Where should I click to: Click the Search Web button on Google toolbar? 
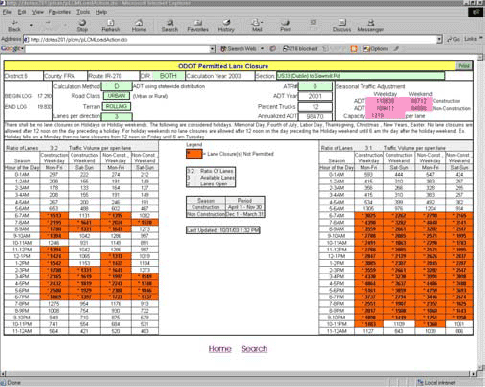(x=239, y=49)
